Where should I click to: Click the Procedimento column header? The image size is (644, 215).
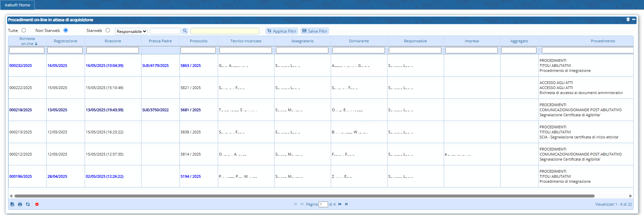tap(603, 41)
